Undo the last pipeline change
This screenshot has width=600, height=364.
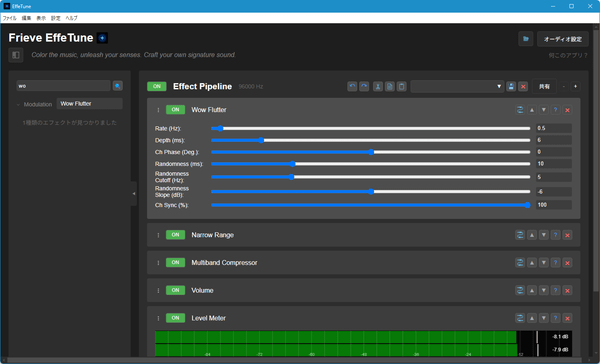point(352,87)
